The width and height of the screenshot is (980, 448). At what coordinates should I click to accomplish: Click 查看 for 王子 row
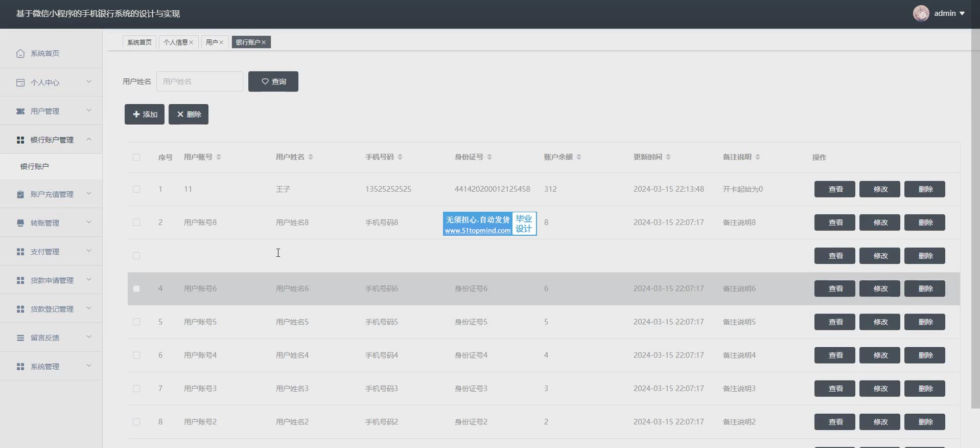tap(835, 189)
